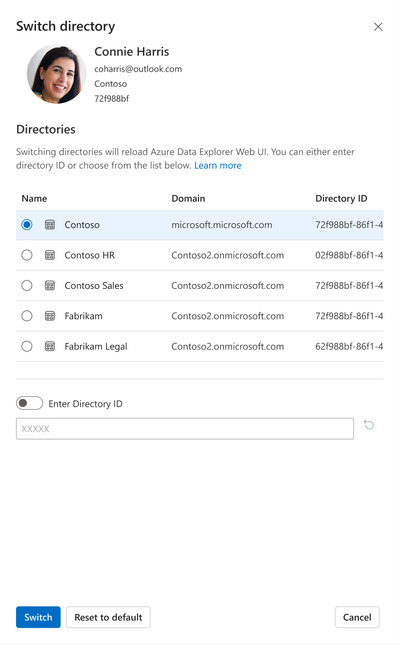The height and width of the screenshot is (645, 400).
Task: Click the 02f988bf-86f1-4 directory ID cell
Action: (349, 255)
